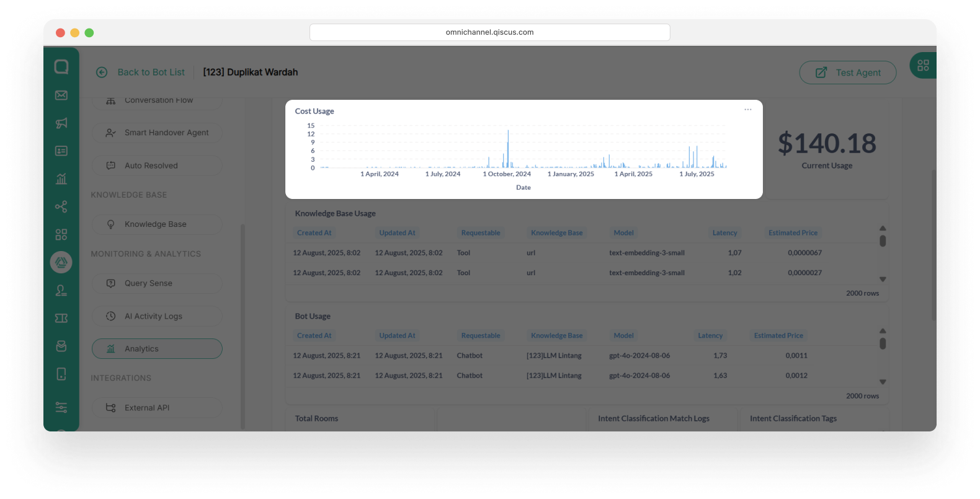The image size is (980, 499).
Task: Click the back arrow circle icon
Action: click(x=102, y=73)
